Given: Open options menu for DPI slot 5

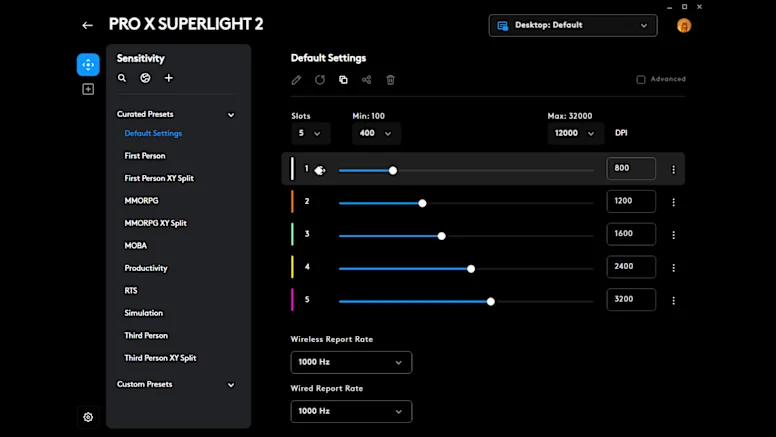Looking at the screenshot, I should 673,300.
